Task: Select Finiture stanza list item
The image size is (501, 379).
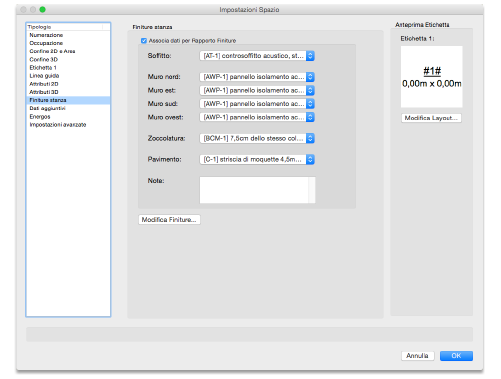Action: tap(68, 100)
